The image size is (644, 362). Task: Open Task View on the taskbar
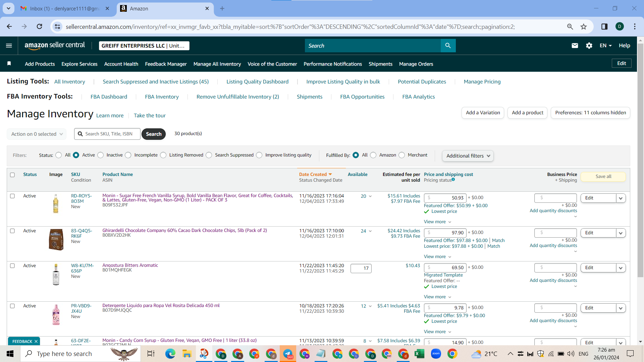point(151,354)
